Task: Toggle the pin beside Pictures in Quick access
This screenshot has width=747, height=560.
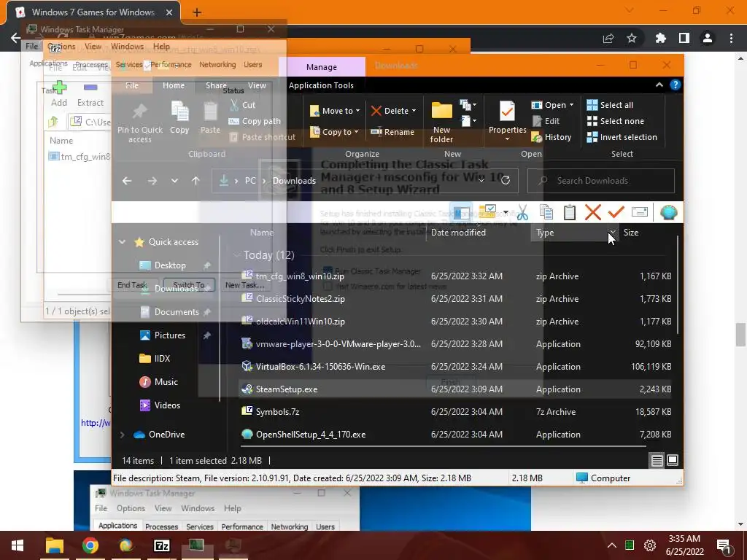Action: [206, 335]
